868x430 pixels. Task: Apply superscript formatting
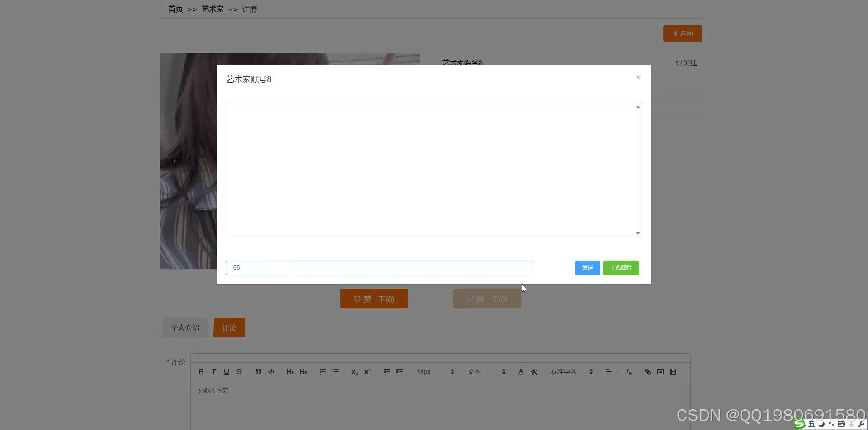click(x=368, y=372)
